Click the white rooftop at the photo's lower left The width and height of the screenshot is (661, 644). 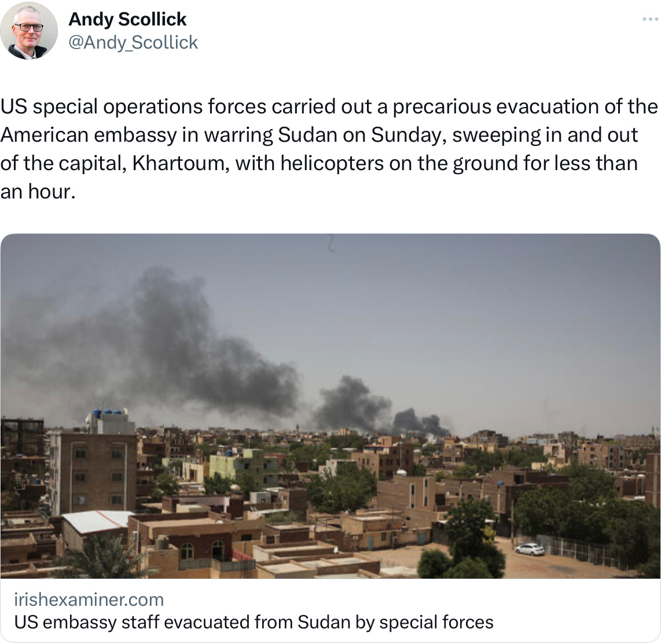coord(98,521)
